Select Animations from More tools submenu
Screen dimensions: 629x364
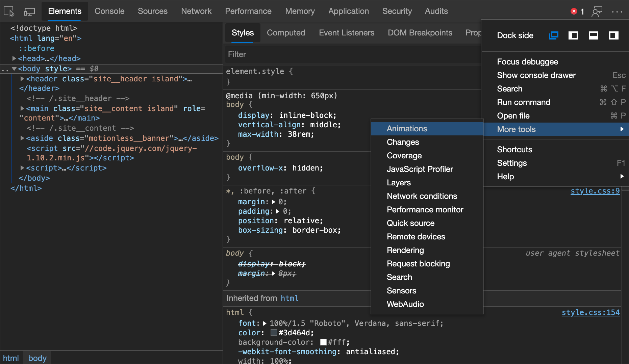pyautogui.click(x=407, y=129)
